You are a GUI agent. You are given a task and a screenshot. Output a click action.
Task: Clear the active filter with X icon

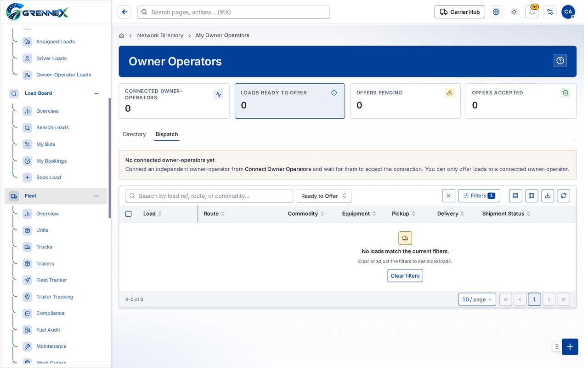pos(449,196)
